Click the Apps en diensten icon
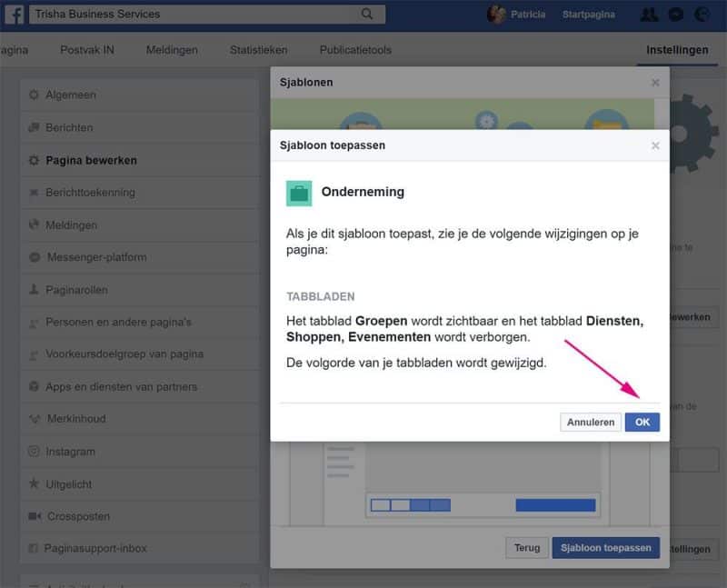 click(34, 386)
